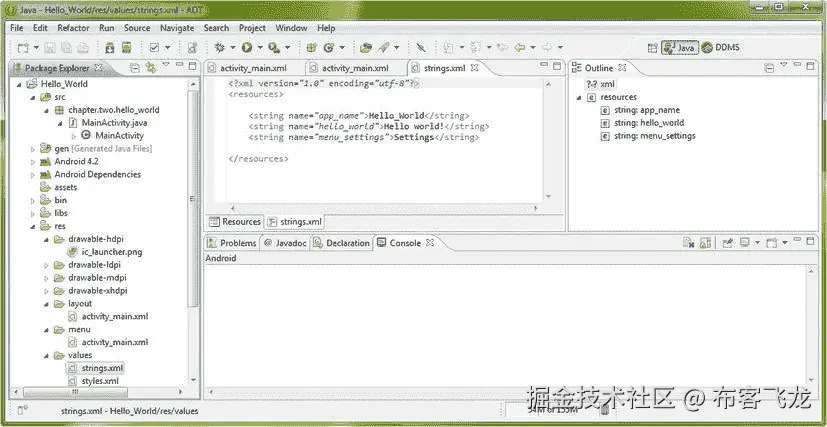Switch to the Java perspective
The image size is (827, 427).
680,48
